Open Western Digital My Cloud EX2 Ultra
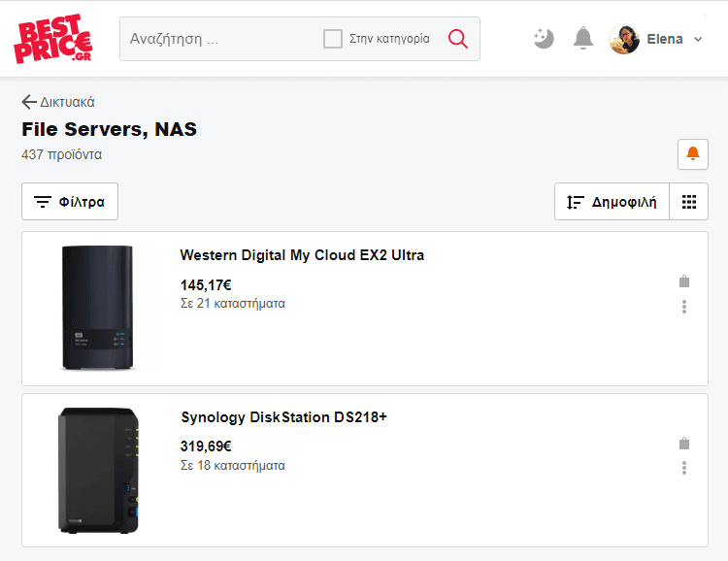Screen dimensions: 728x561 coord(302,255)
